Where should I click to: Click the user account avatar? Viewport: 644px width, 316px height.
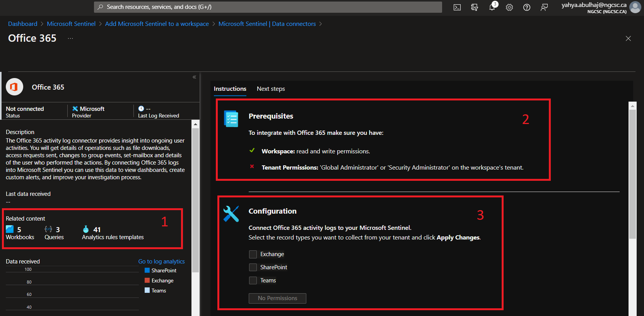(x=635, y=7)
